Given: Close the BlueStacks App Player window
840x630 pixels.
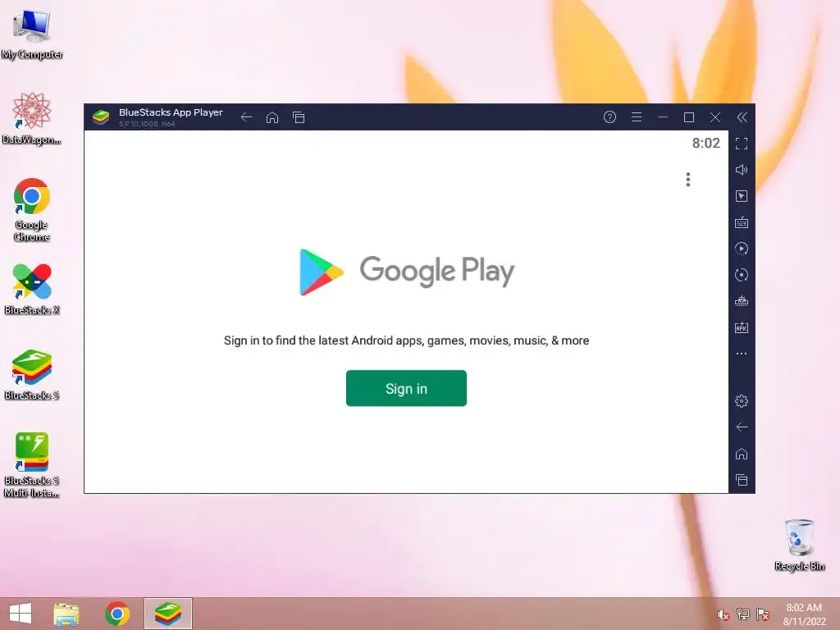Looking at the screenshot, I should pos(715,117).
